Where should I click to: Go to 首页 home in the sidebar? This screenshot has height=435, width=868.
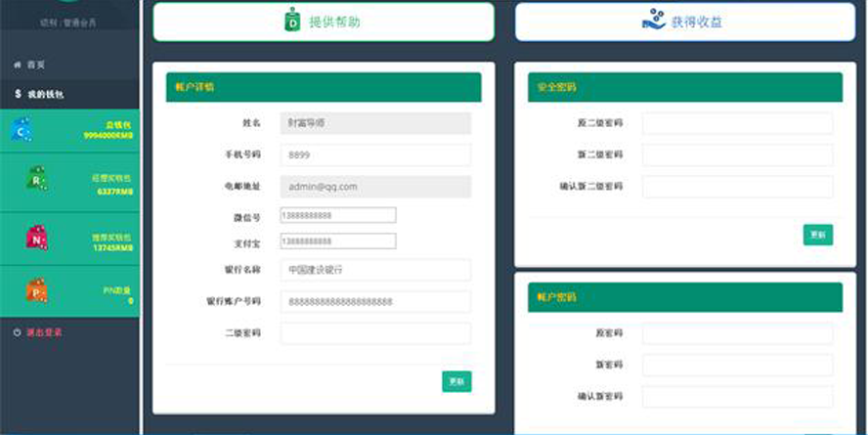tap(30, 65)
